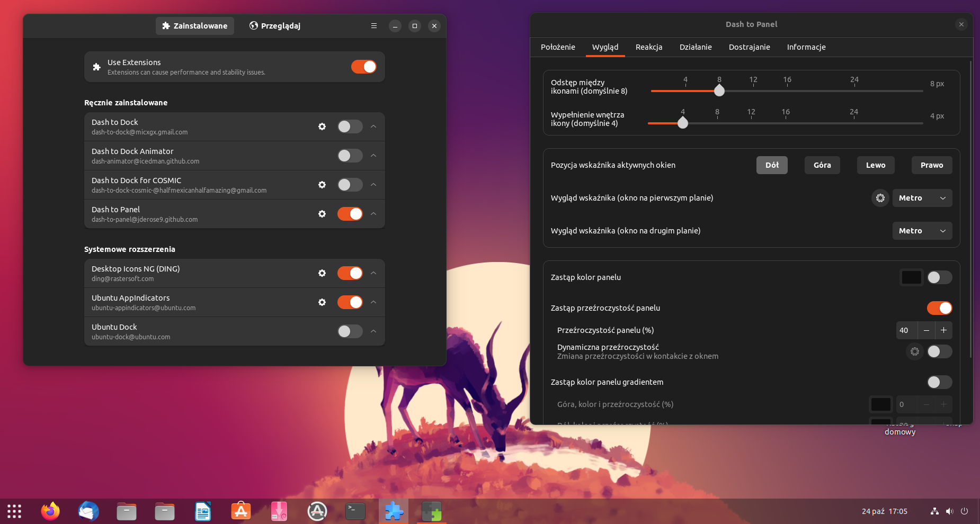Screen dimensions: 980x524
Task: Expand details of Dash to Panel row
Action: pyautogui.click(x=373, y=214)
